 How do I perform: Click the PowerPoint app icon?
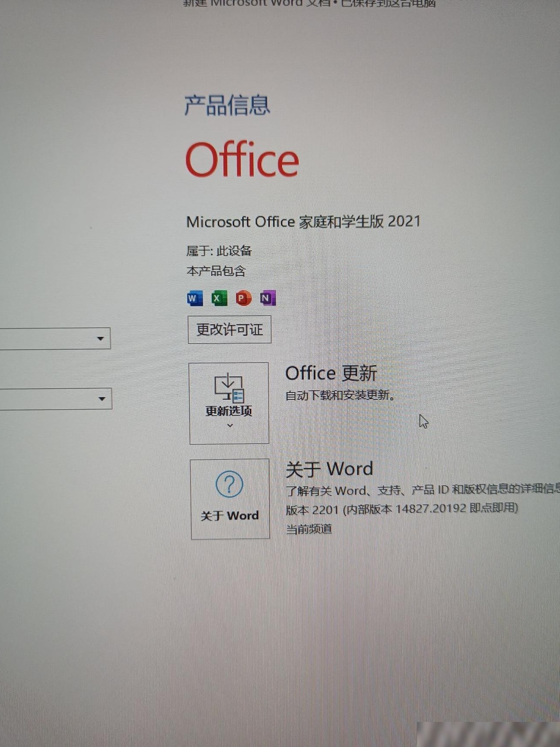(244, 298)
